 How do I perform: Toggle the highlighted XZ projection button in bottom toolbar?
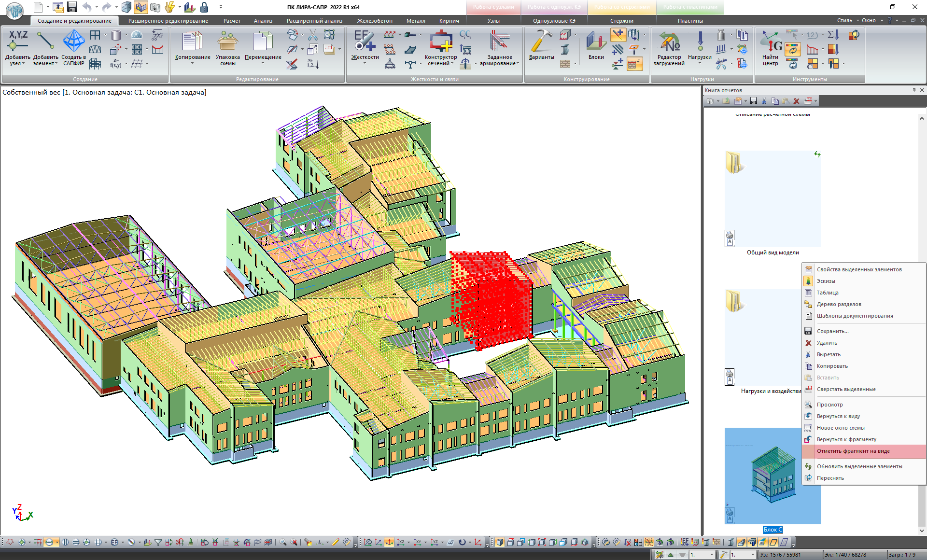(389, 542)
